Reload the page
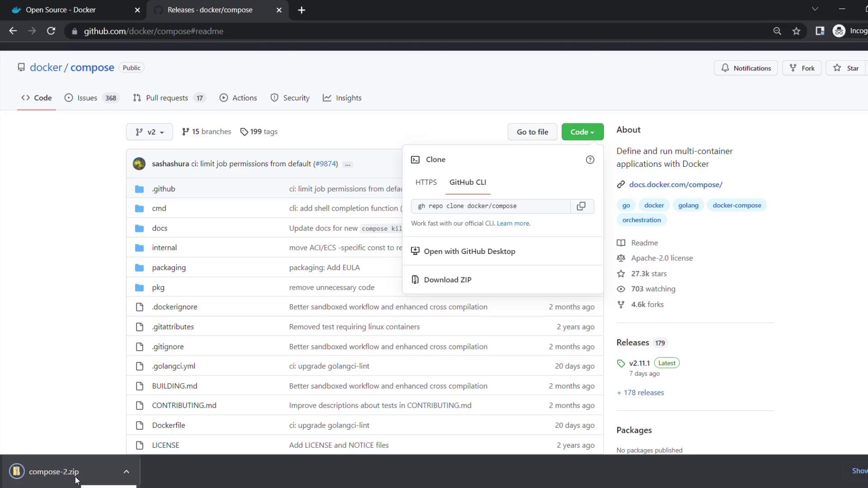Image resolution: width=868 pixels, height=488 pixels. pos(51,31)
